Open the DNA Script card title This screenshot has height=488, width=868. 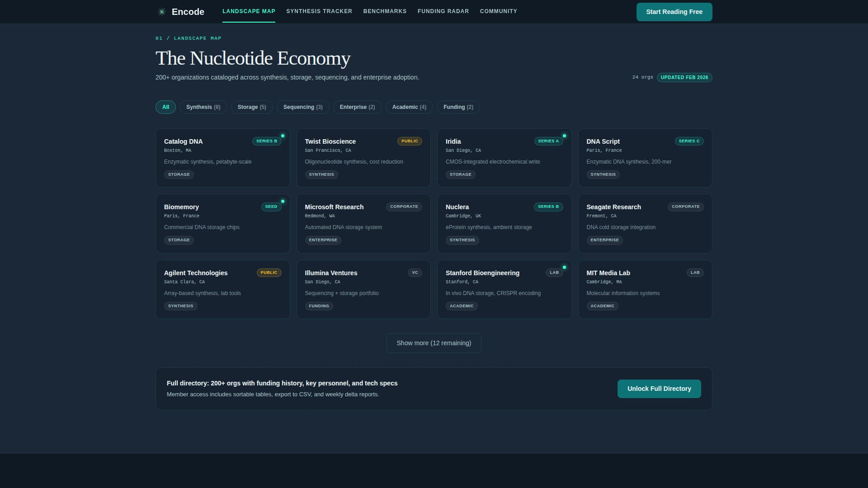click(x=603, y=141)
